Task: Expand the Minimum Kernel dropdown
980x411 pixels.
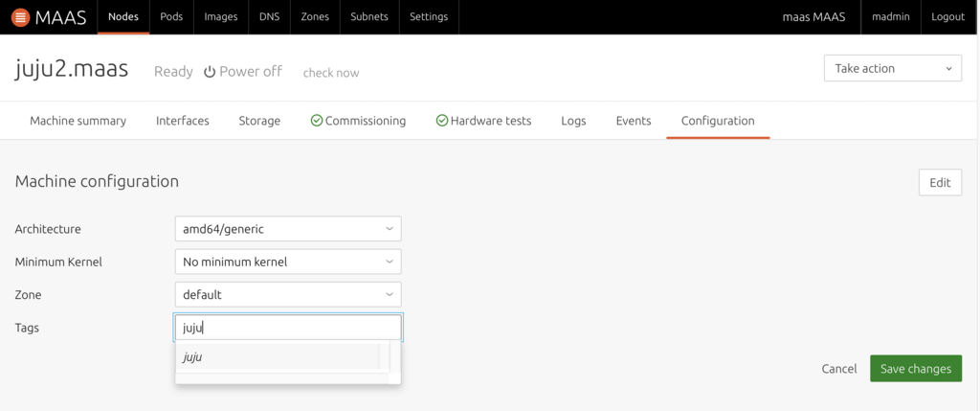Action: pos(288,262)
